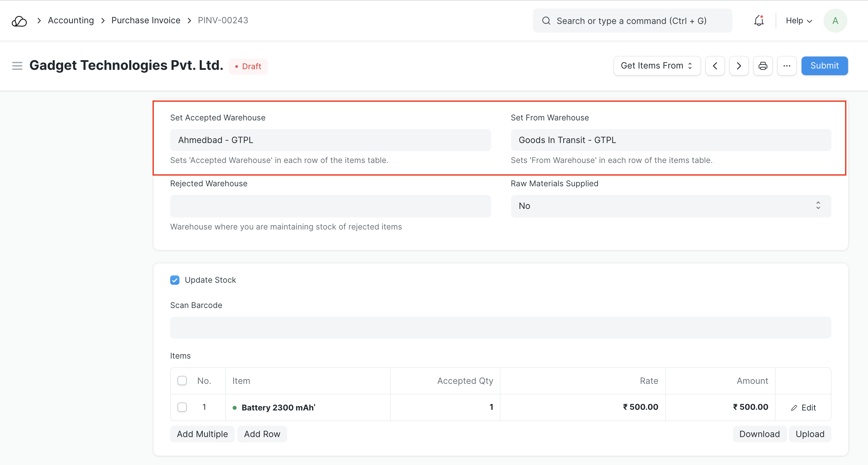Navigate to Purchase Invoice breadcrumb
868x465 pixels.
click(x=146, y=20)
